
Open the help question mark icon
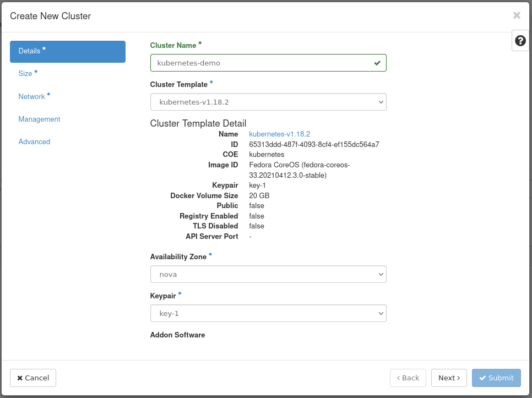tap(520, 41)
